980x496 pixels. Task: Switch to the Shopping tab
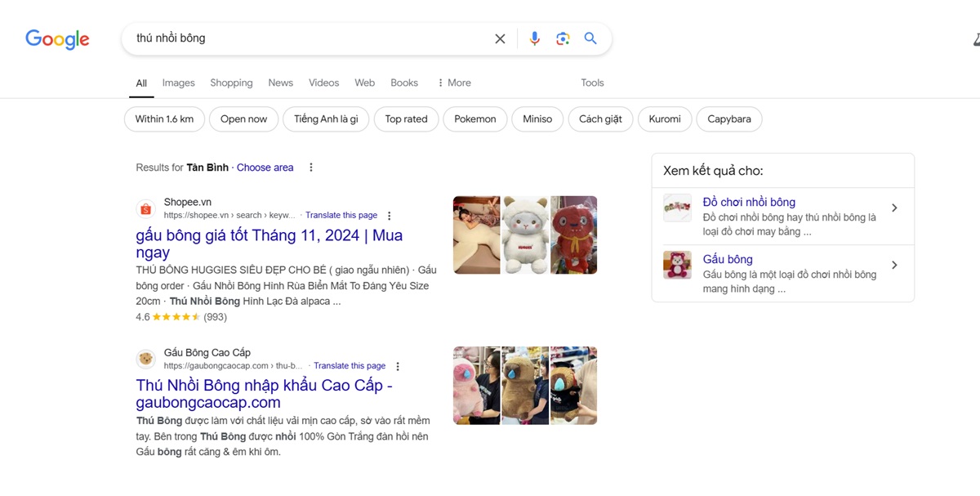tap(231, 83)
